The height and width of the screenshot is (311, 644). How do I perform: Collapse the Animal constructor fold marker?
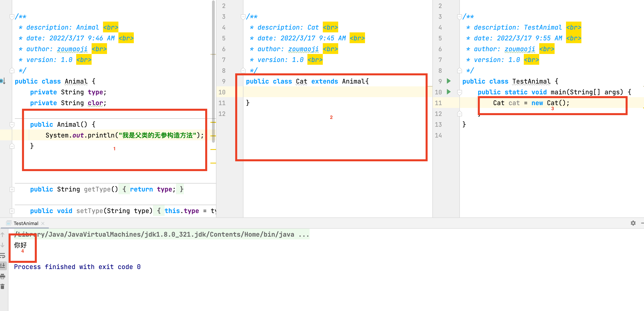(x=12, y=124)
